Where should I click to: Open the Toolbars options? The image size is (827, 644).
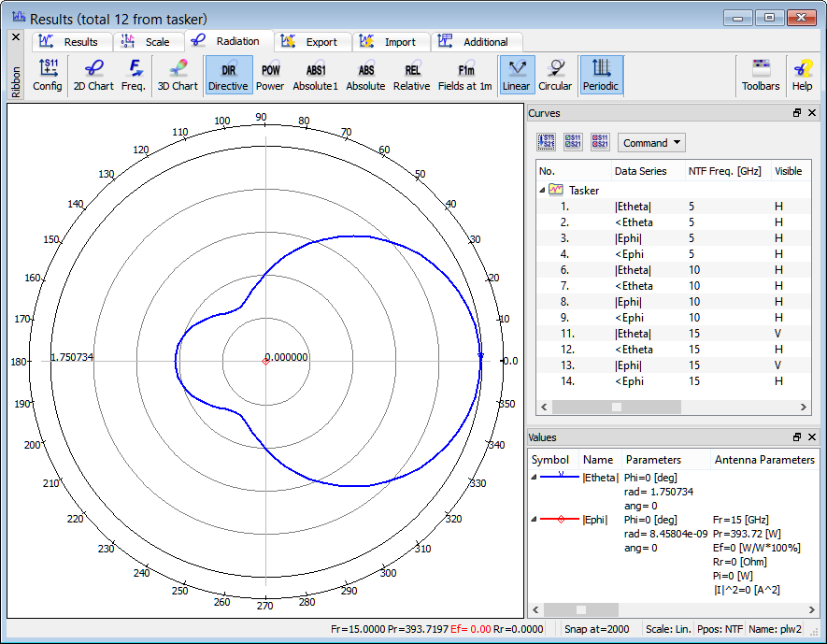coord(761,75)
